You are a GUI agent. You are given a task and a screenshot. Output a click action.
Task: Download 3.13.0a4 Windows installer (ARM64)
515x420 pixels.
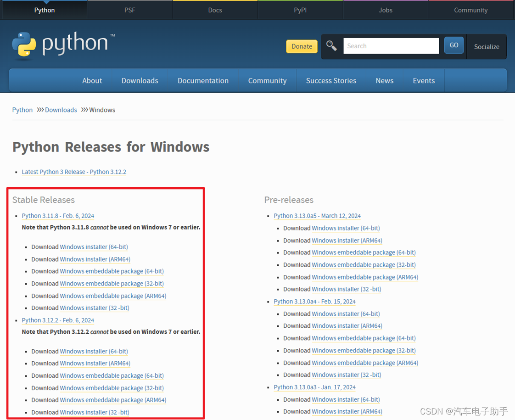[347, 326]
